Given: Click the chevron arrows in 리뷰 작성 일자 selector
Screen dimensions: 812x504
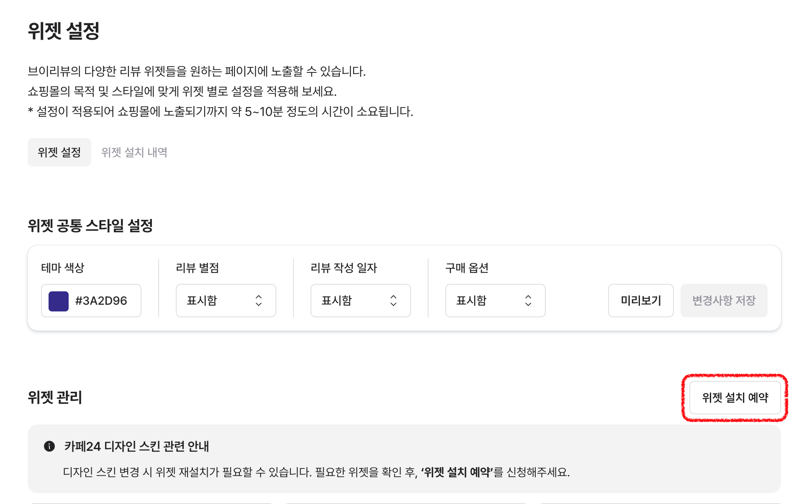Looking at the screenshot, I should coord(393,301).
